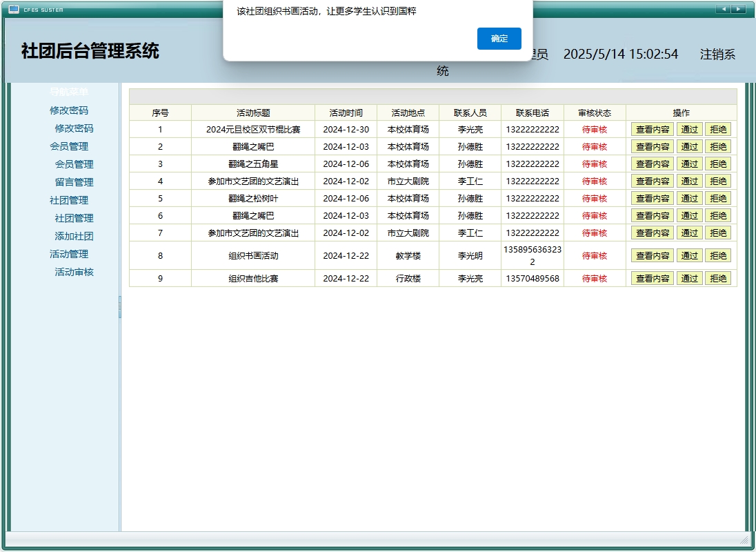This screenshot has height=552, width=756.
Task: Open 活动审核 from the sidebar
Action: pyautogui.click(x=74, y=272)
